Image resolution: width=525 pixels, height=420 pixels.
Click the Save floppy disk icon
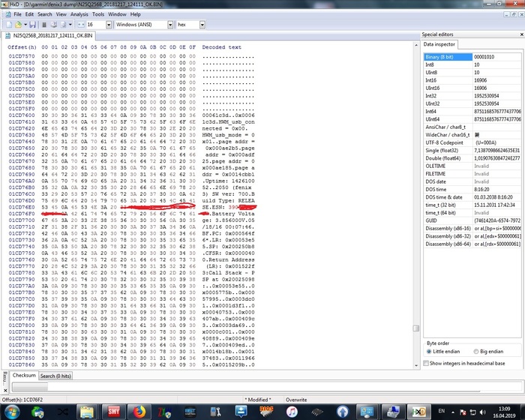[32, 25]
